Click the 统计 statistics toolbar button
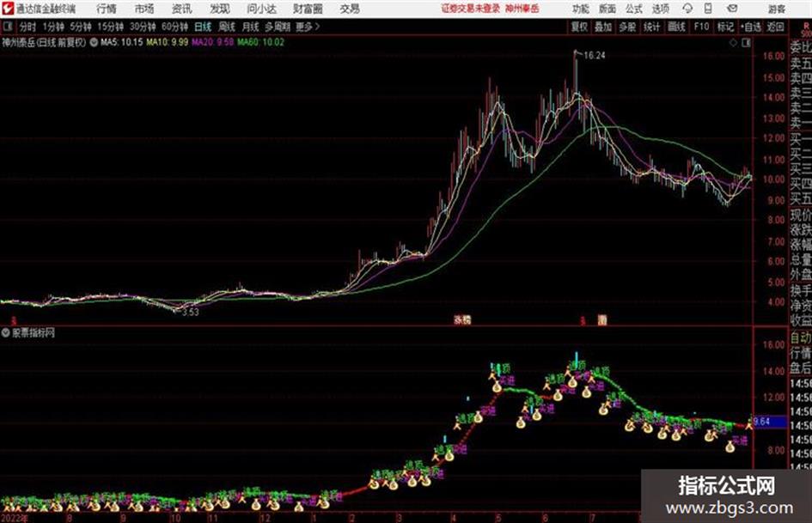Viewport: 812px width, 523px height. (652, 27)
